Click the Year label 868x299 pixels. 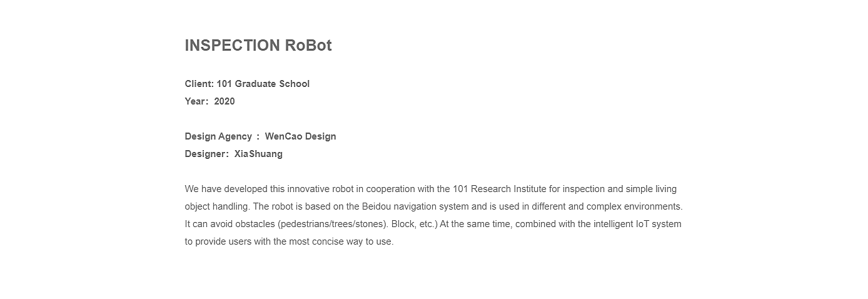pos(196,101)
